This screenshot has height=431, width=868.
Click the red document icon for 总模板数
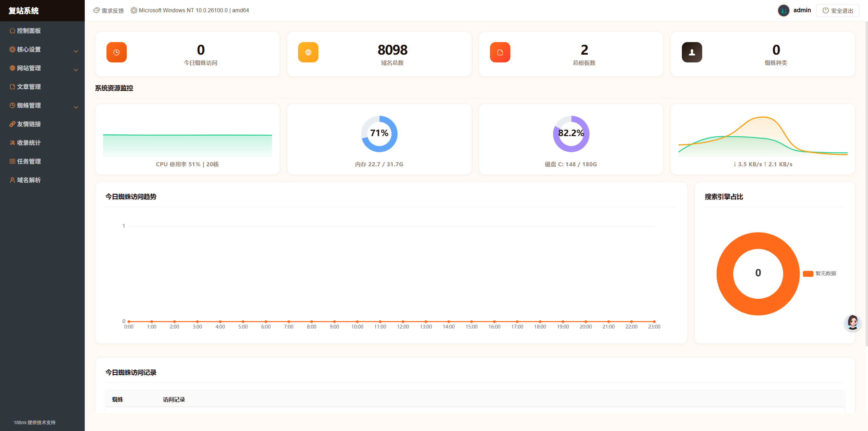coord(500,52)
